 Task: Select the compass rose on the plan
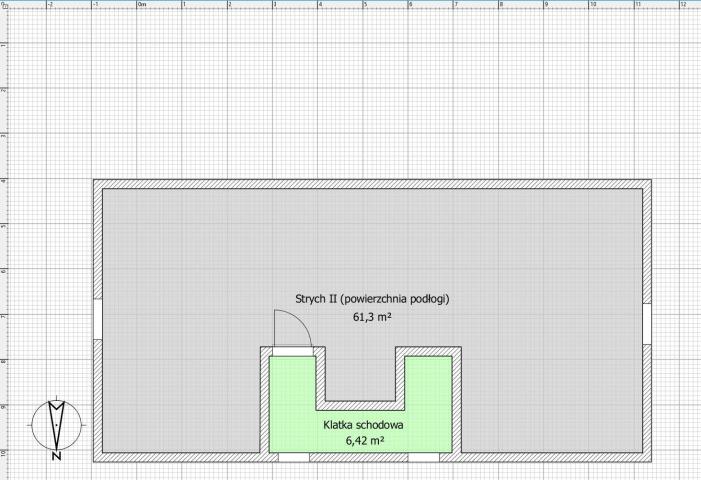coord(56,427)
